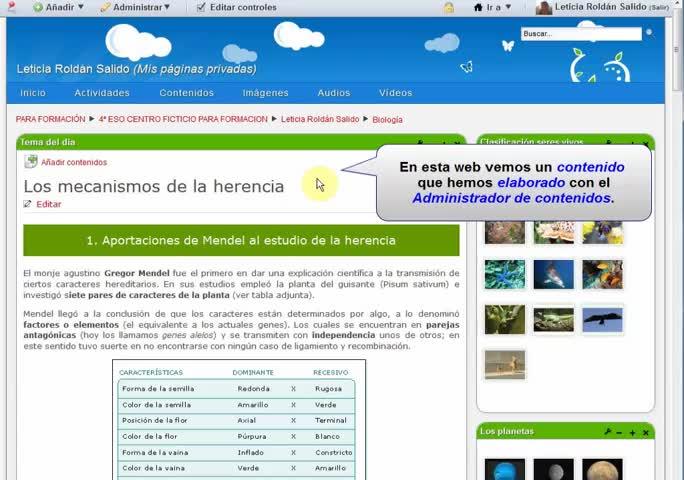Click Leticia Roldán Salido's profile avatar
Screen dimensions: 684x480
pyautogui.click(x=544, y=7)
